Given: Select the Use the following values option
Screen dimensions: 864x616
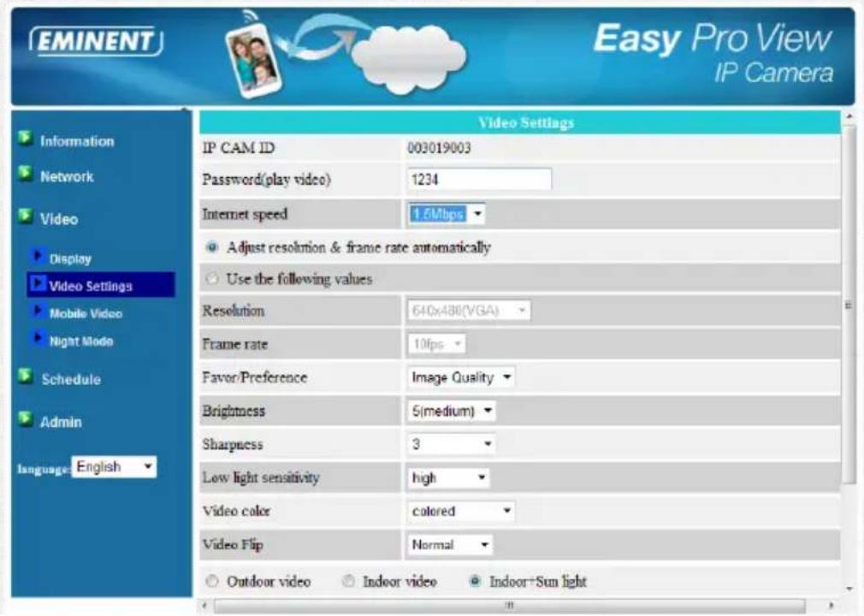Looking at the screenshot, I should tap(211, 279).
